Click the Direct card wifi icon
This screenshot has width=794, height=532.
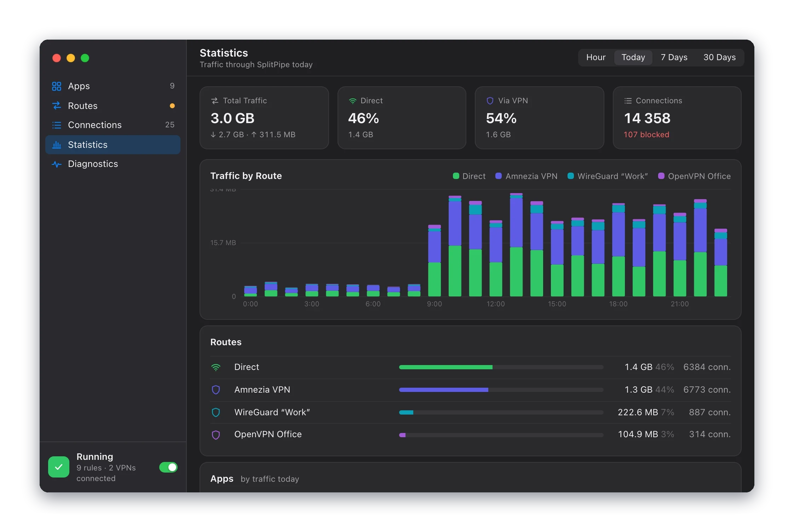pyautogui.click(x=352, y=101)
